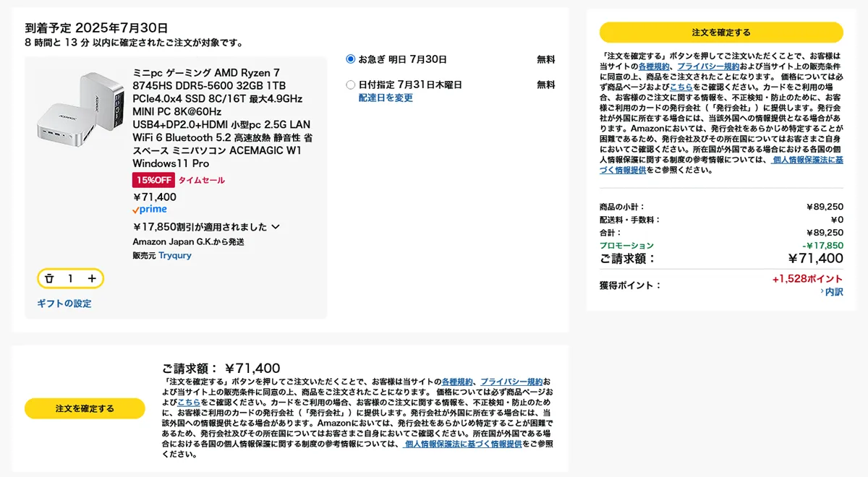Click the 15%OFF badge
This screenshot has height=477, width=868.
(x=153, y=181)
